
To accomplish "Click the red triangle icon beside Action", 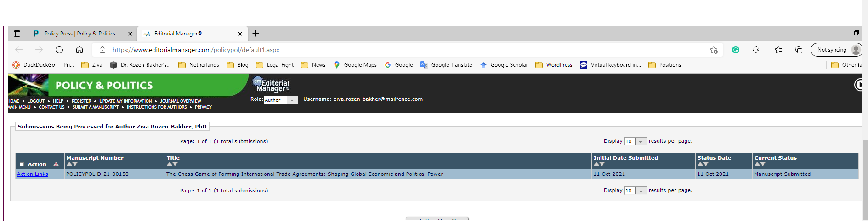I will click(56, 164).
